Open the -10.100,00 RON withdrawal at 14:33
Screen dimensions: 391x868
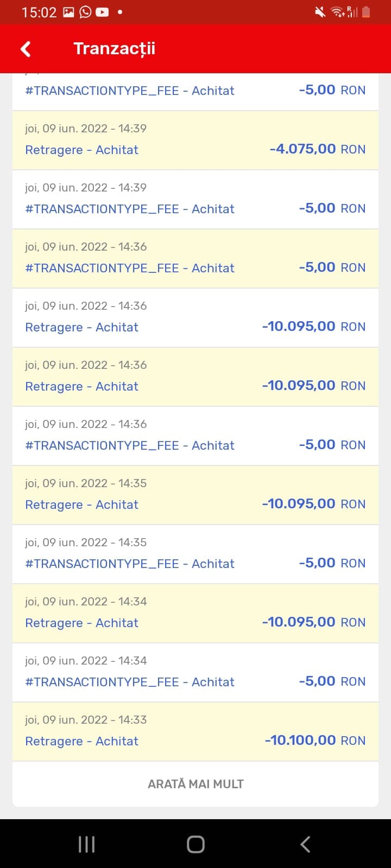195,732
